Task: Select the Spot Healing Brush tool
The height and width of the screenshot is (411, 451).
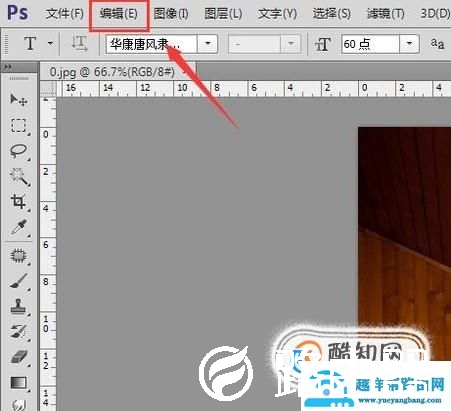Action: pos(18,256)
